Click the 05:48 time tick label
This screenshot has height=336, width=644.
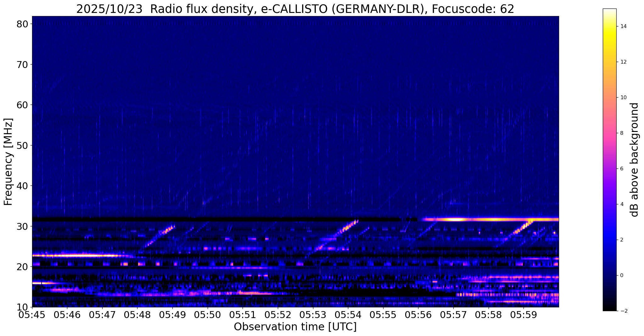coord(137,315)
